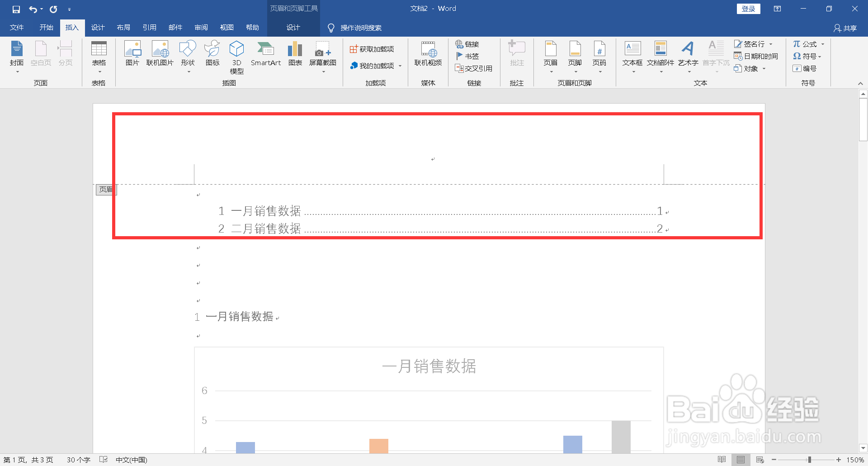The width and height of the screenshot is (868, 466).
Task: Insert a table into the document
Action: click(x=99, y=57)
